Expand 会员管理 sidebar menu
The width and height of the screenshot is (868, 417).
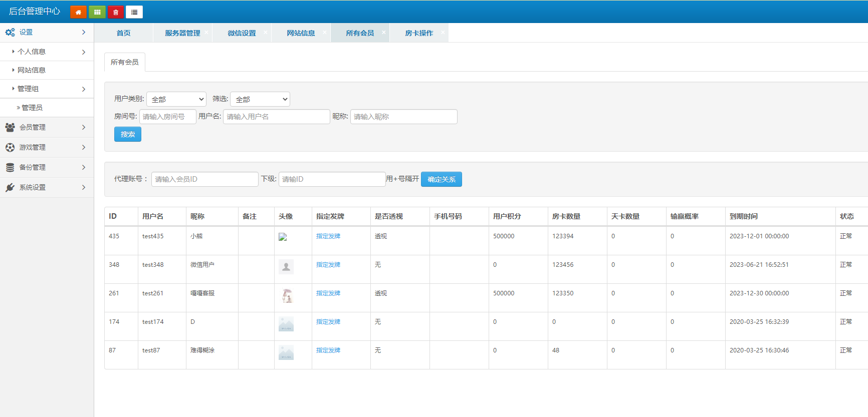pos(47,127)
